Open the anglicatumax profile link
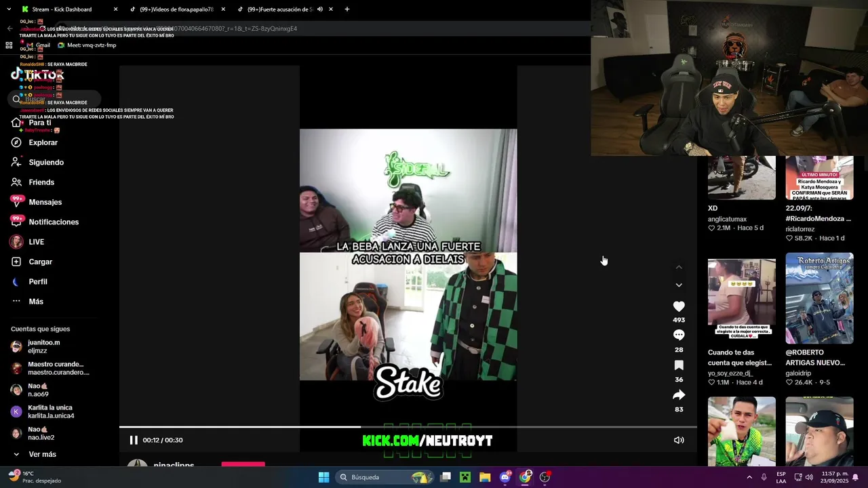This screenshot has height=488, width=868. pos(727,219)
